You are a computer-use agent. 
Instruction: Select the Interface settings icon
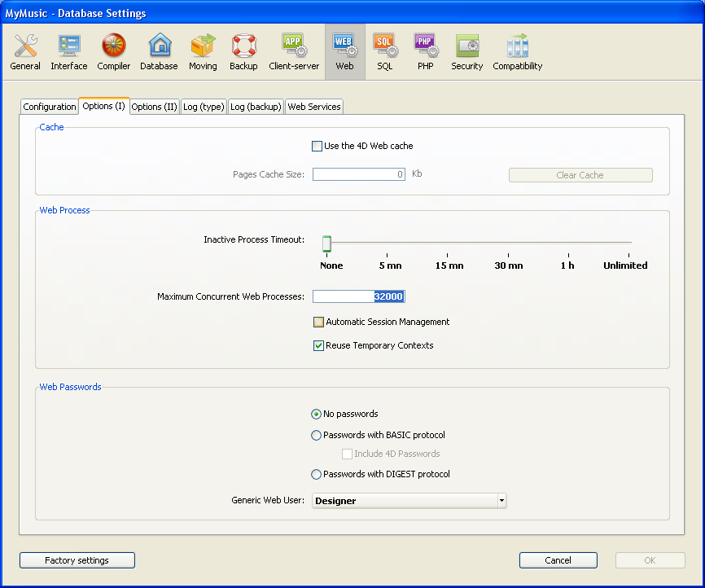coord(69,52)
